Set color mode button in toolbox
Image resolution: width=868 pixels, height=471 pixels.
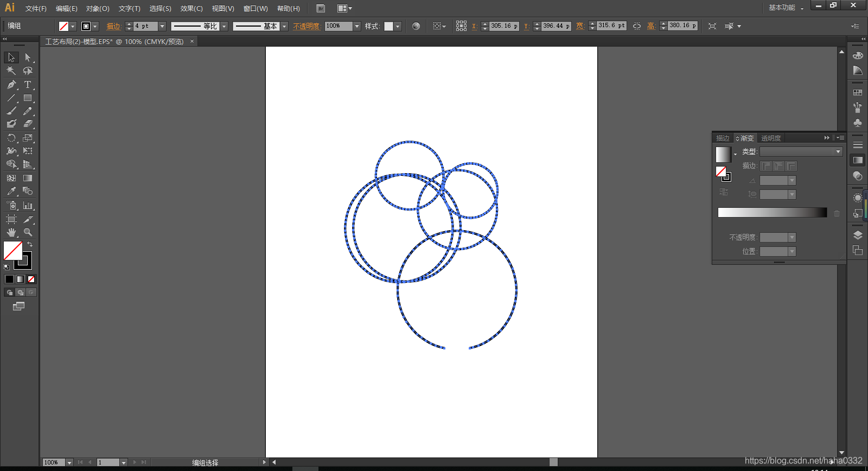(x=9, y=279)
